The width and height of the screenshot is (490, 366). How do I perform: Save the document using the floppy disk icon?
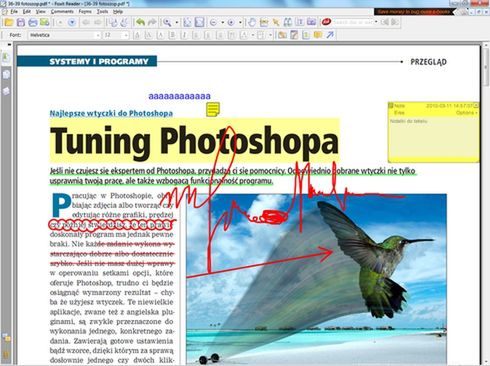point(21,23)
